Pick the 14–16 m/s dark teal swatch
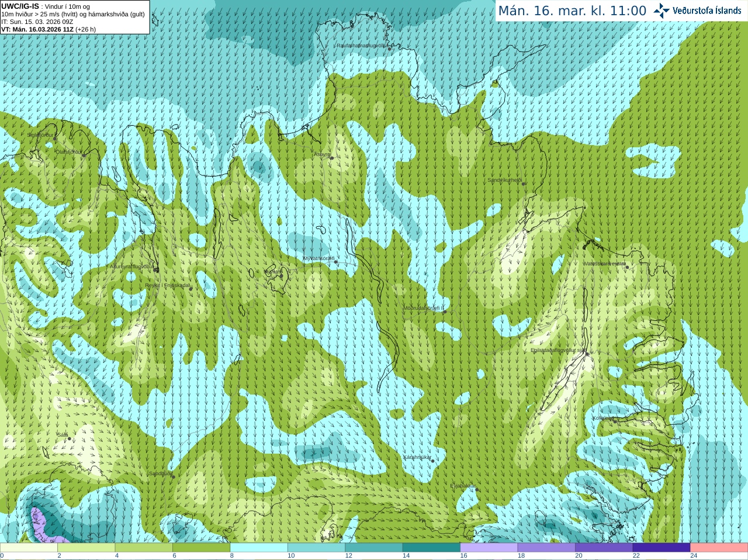This screenshot has height=560, width=748. click(432, 548)
